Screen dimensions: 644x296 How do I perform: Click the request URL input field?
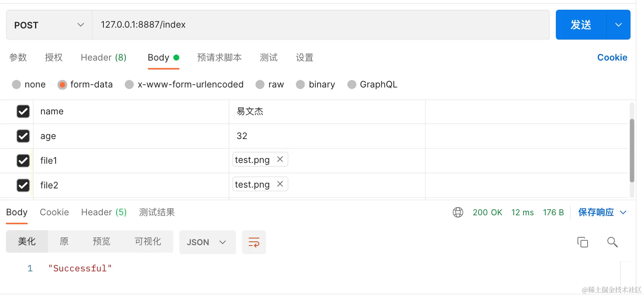point(321,25)
